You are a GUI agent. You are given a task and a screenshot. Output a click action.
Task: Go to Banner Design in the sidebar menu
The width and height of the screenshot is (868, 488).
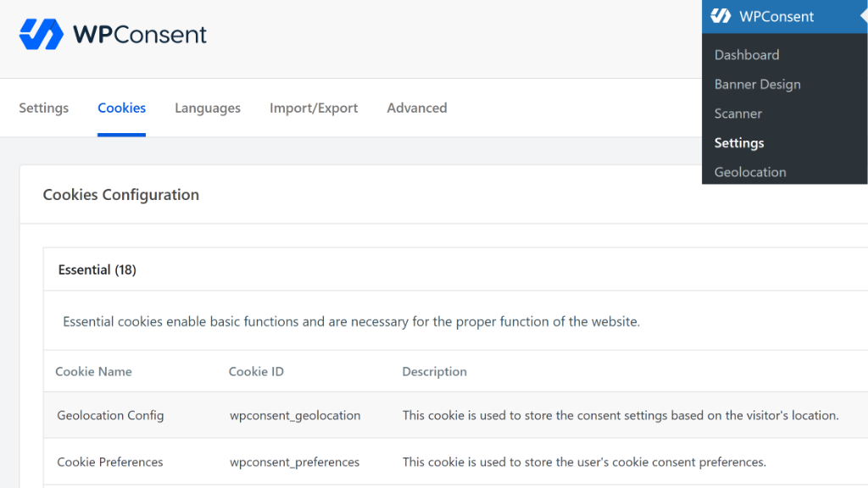click(757, 84)
